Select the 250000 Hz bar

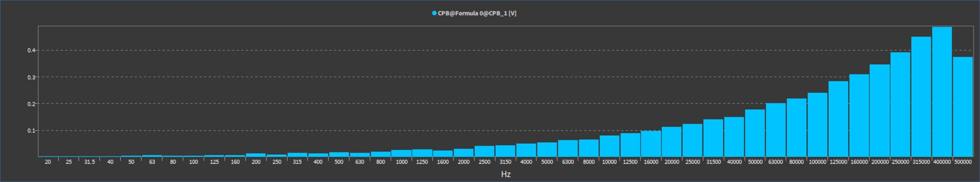[900, 104]
